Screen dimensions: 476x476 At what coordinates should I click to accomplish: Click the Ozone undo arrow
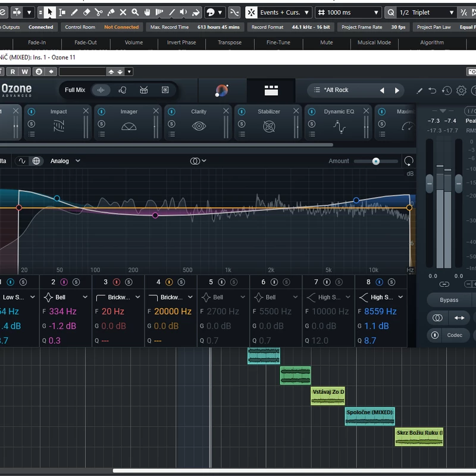(433, 90)
